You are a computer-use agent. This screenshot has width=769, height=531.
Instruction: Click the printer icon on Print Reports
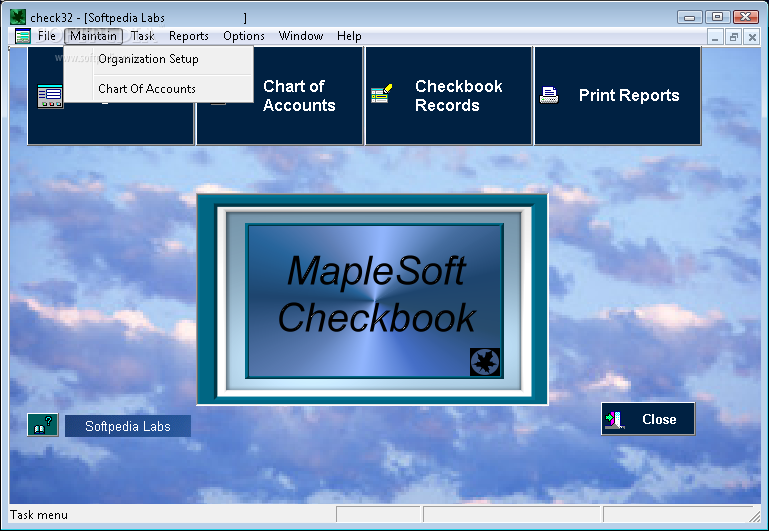tap(549, 95)
